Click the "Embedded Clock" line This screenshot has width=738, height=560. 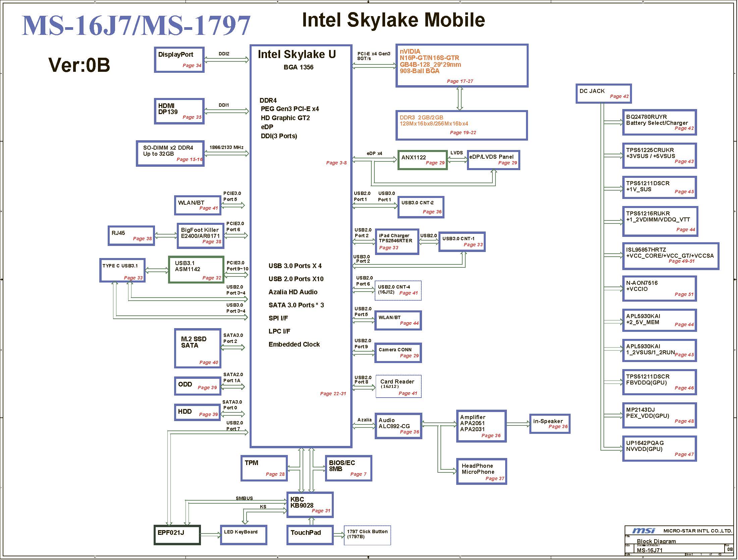(x=294, y=344)
